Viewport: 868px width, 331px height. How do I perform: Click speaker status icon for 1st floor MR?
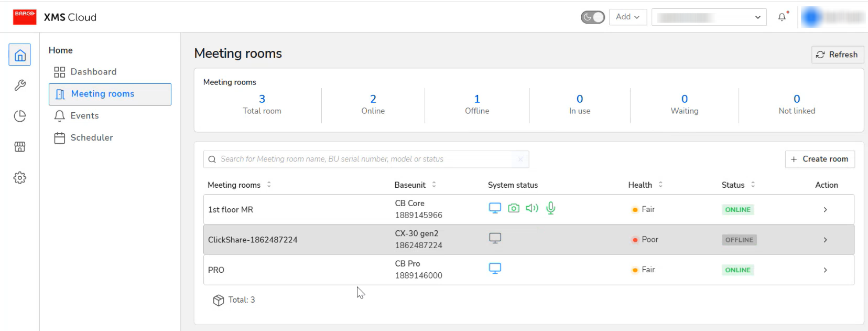[532, 208]
